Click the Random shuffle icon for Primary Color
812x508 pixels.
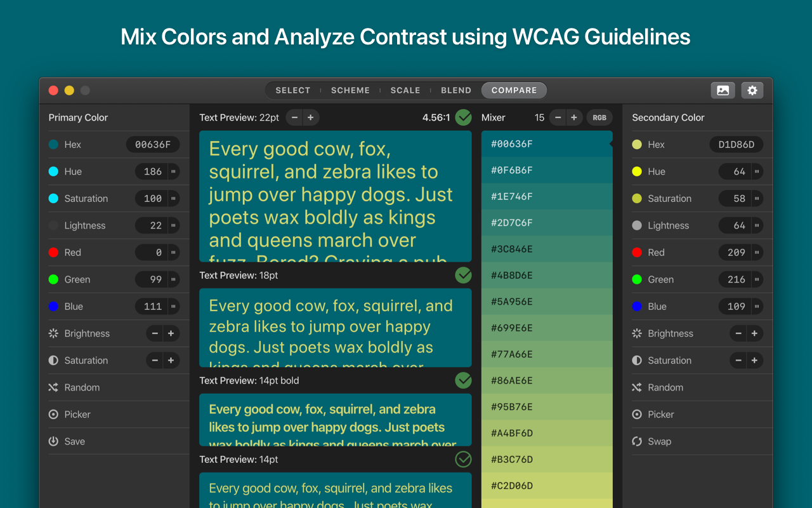pyautogui.click(x=53, y=387)
